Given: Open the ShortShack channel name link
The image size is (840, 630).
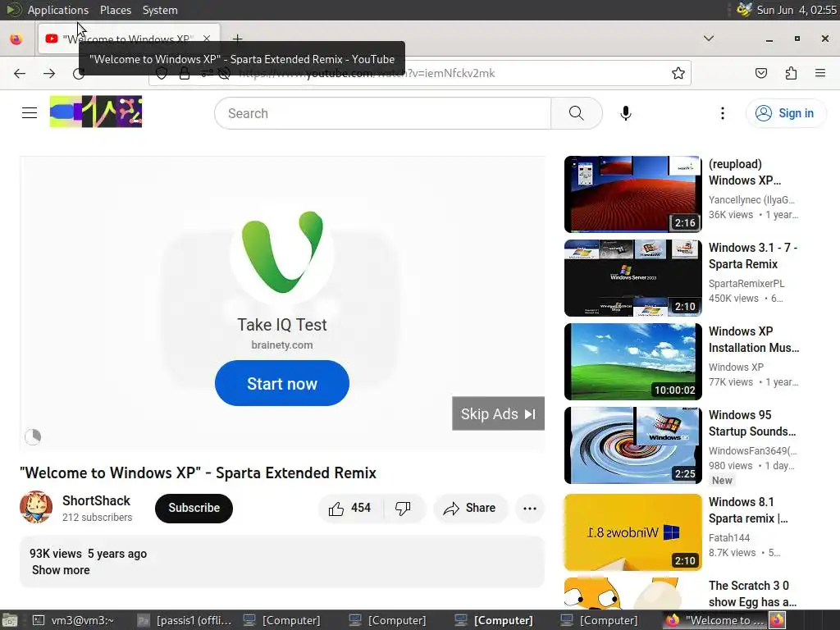Looking at the screenshot, I should (x=97, y=500).
